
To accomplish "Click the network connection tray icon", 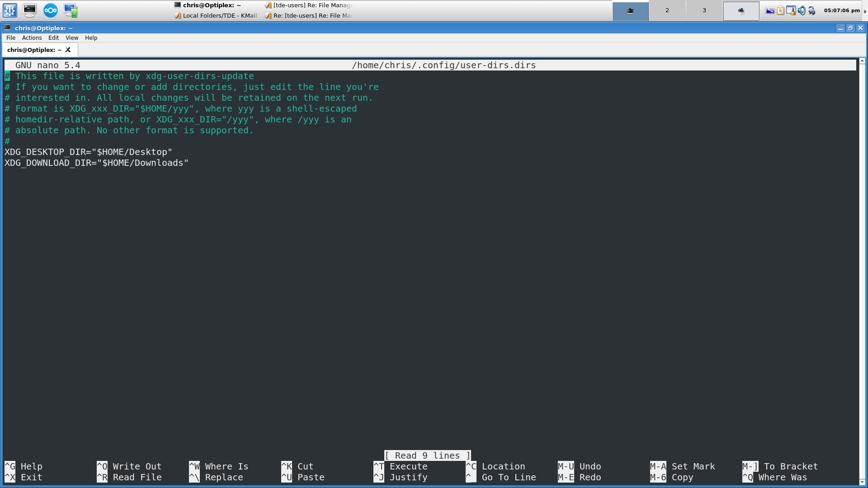I will click(x=812, y=10).
